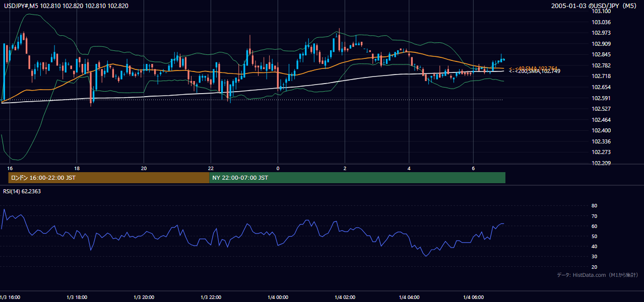Click price axis value 102.336

coord(601,141)
